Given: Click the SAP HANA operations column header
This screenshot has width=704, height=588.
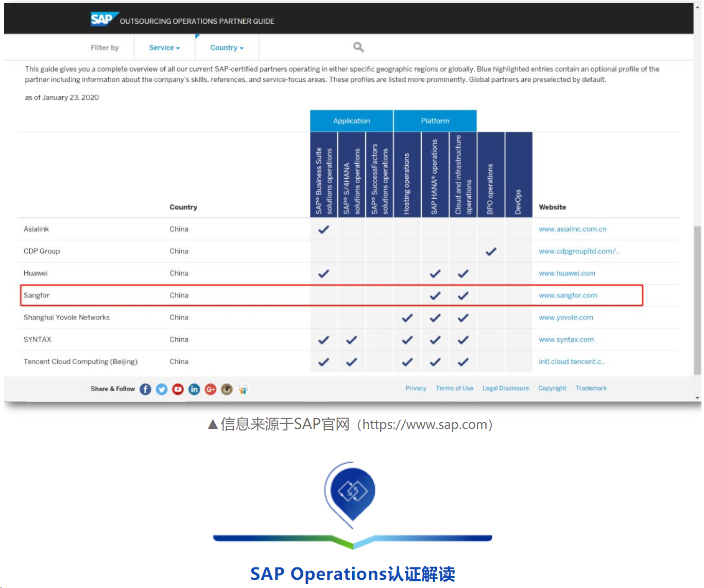Looking at the screenshot, I should [435, 175].
